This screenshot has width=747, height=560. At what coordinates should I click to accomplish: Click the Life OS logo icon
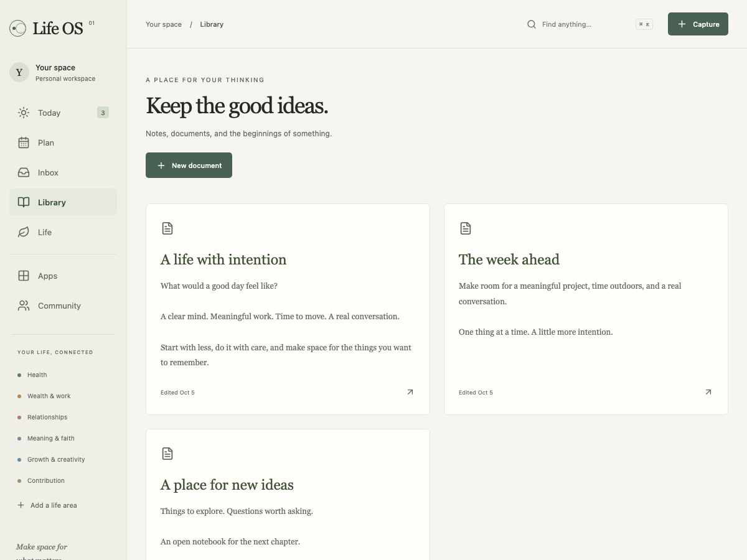(x=17, y=28)
